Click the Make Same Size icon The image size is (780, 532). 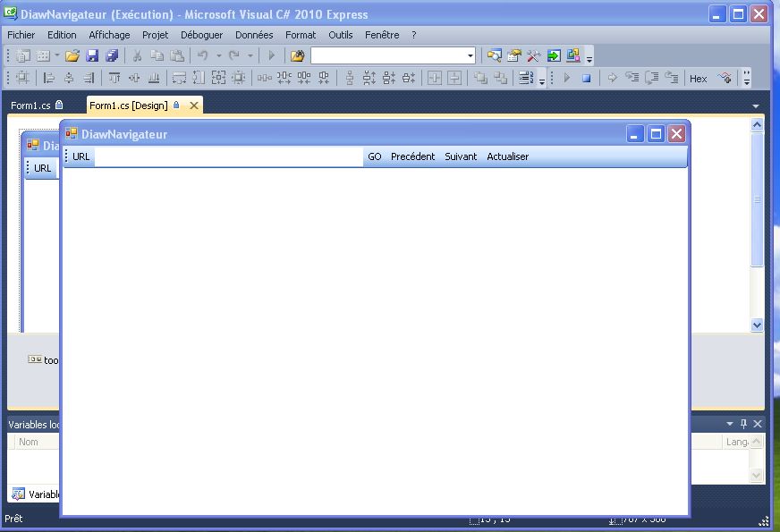(x=219, y=78)
